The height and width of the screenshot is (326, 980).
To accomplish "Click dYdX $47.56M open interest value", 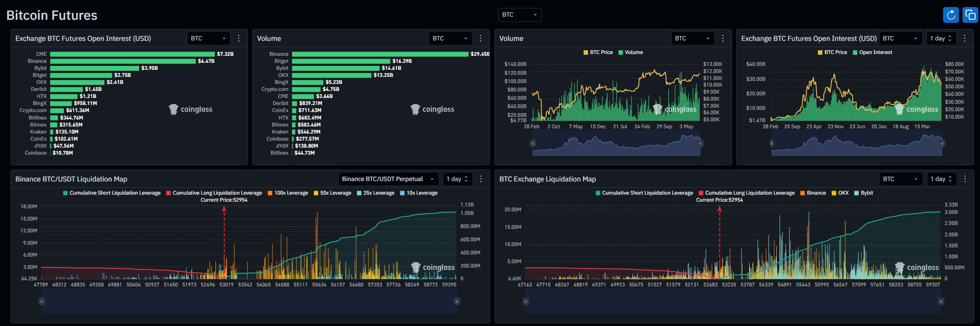I will pos(64,146).
